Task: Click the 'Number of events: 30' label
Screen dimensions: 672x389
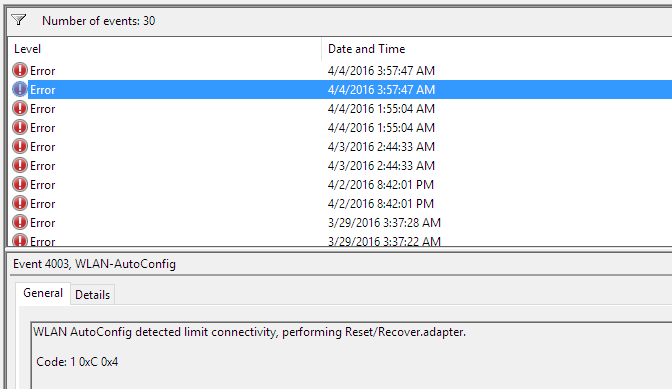Action: coord(99,21)
